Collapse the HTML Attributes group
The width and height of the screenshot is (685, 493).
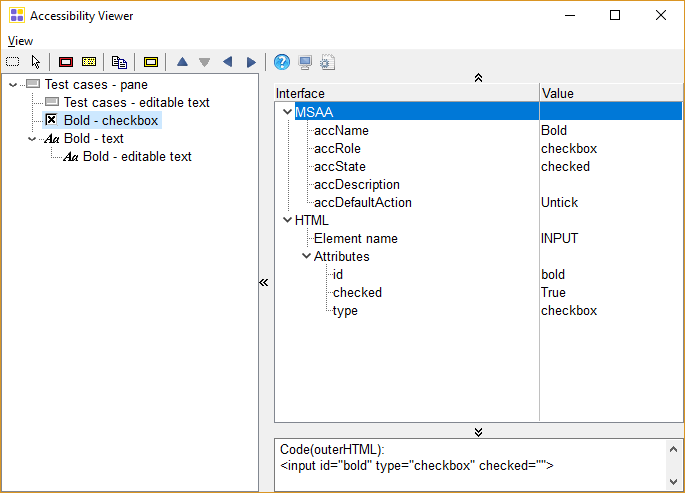(x=306, y=256)
